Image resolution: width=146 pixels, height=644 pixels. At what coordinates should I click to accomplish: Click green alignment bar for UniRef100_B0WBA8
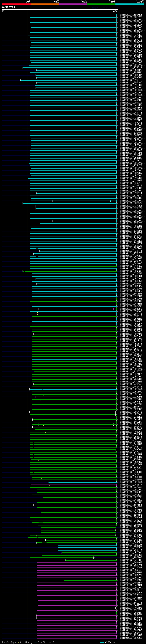click(70, 271)
